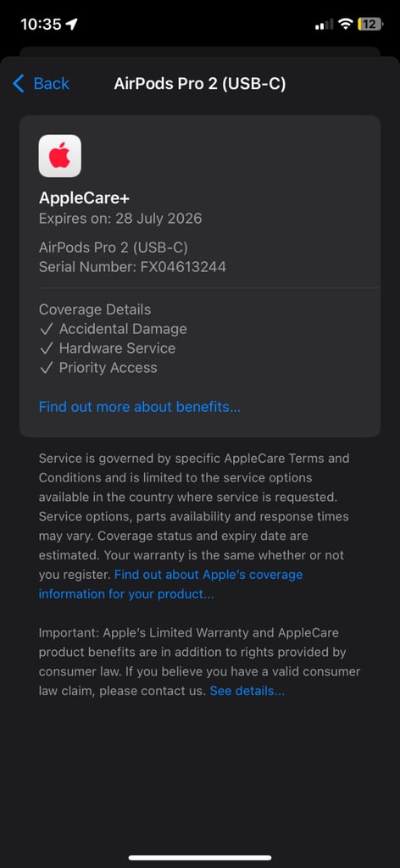Tap the location arrow beside the time
The width and height of the screenshot is (400, 868).
pos(72,25)
